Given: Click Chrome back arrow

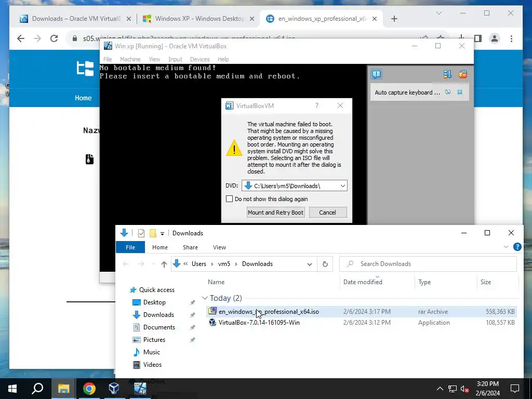Looking at the screenshot, I should pos(21,38).
